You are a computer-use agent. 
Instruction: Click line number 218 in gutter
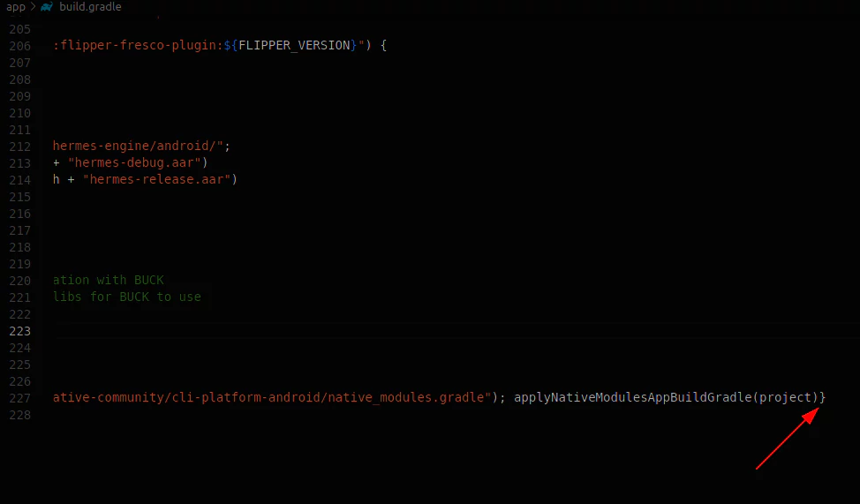click(x=20, y=247)
